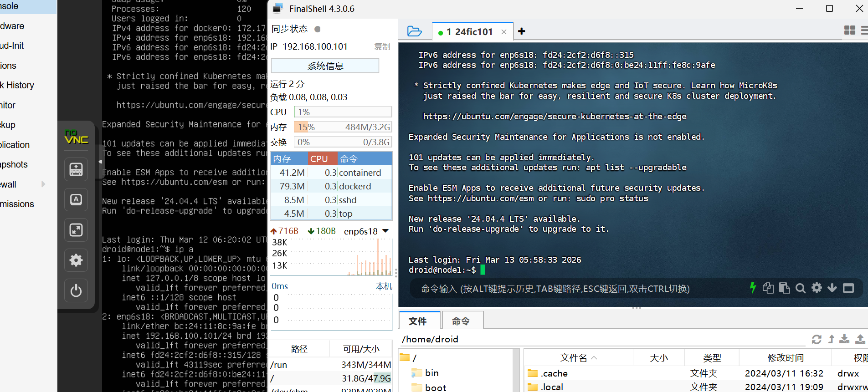Click the 交换 swap usage bar
Screen dimensions: 868x392
343,142
